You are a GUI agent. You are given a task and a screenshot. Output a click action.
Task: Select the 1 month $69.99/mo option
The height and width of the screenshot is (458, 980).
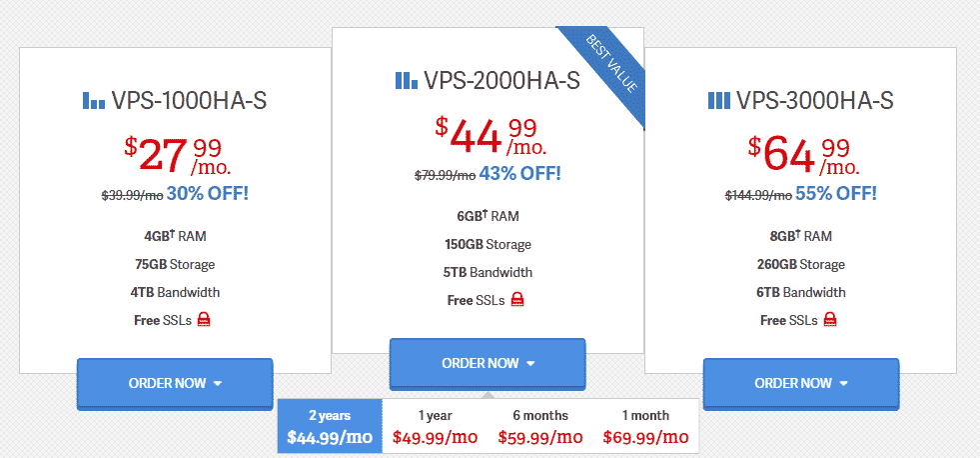pyautogui.click(x=645, y=426)
